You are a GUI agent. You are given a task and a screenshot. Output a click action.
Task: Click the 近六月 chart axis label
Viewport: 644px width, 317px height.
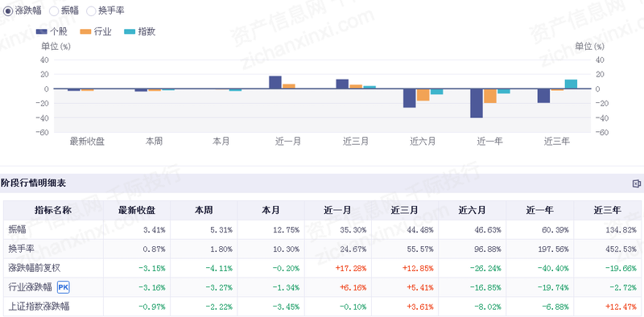423,142
